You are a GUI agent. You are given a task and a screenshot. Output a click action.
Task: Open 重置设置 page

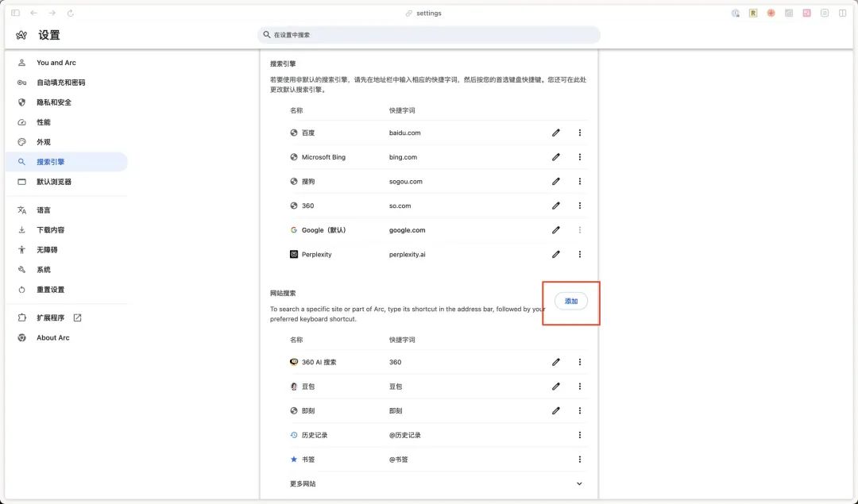(x=66, y=290)
